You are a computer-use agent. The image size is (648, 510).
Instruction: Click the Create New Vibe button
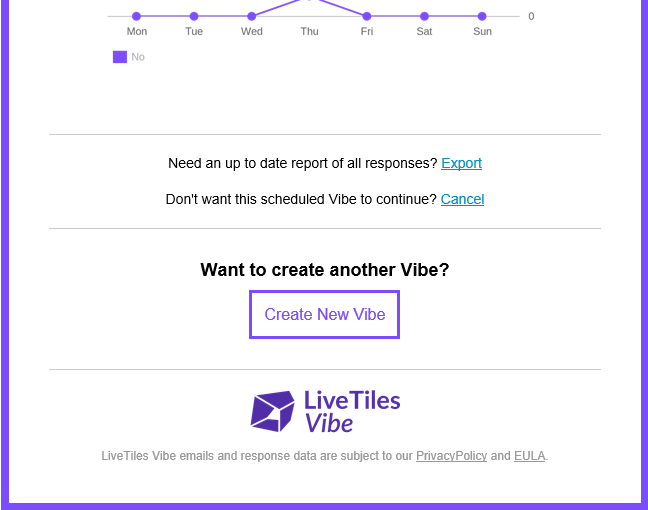(324, 315)
